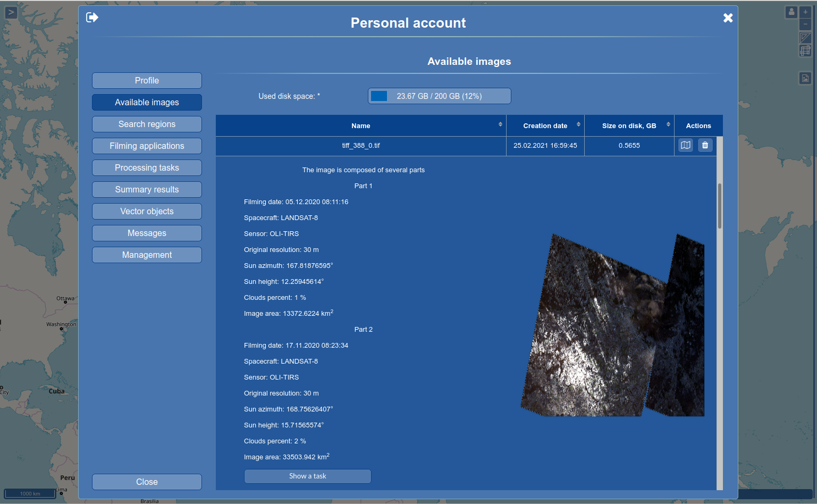Toggle the map grid tool
This screenshot has width=817, height=504.
(x=805, y=51)
